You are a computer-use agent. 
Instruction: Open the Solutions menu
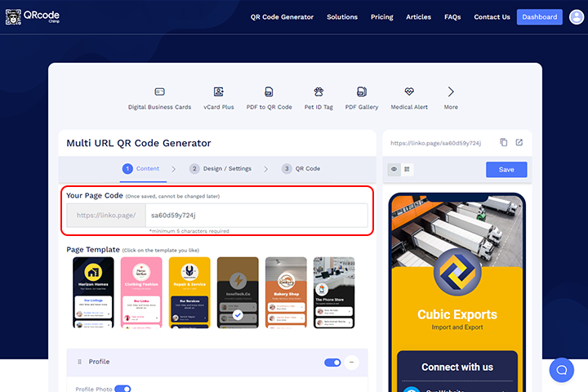342,17
